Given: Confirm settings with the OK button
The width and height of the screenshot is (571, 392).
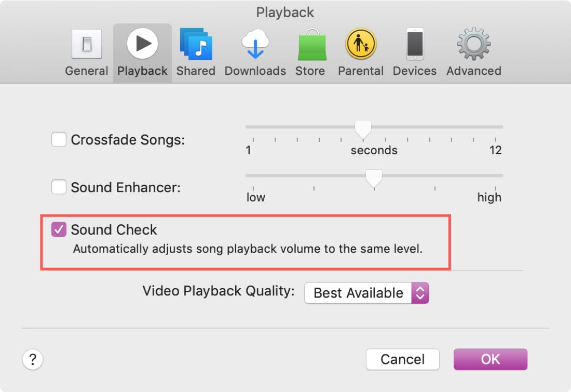Looking at the screenshot, I should coord(490,359).
